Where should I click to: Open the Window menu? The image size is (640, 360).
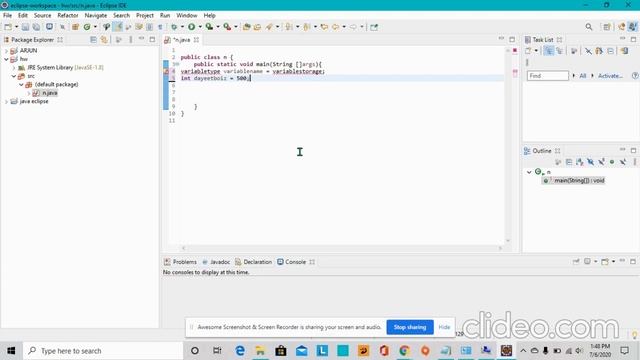(187, 15)
